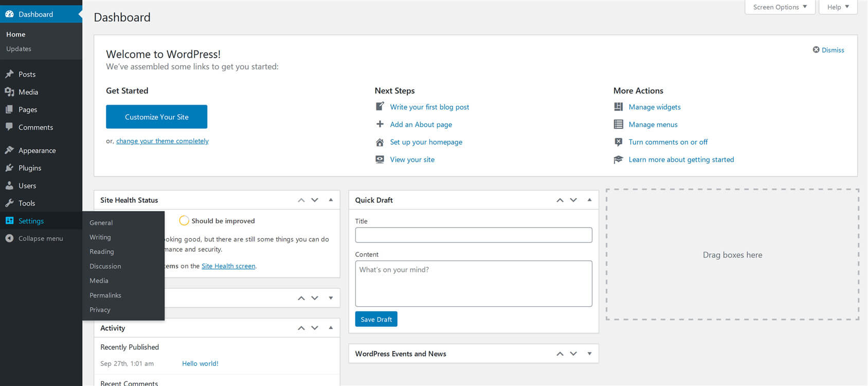Viewport: 868px width, 386px height.
Task: Click Write your first blog post link
Action: click(429, 107)
